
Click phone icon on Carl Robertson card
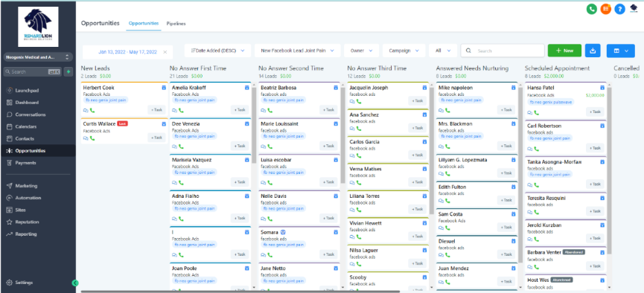(x=537, y=148)
